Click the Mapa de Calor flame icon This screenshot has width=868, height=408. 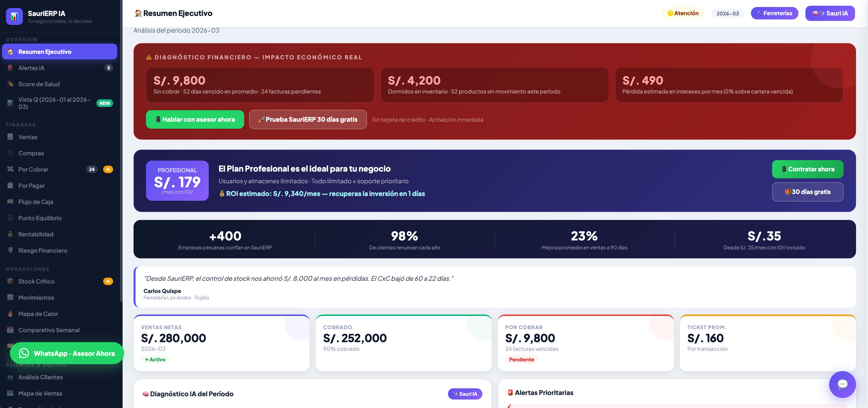(x=10, y=313)
